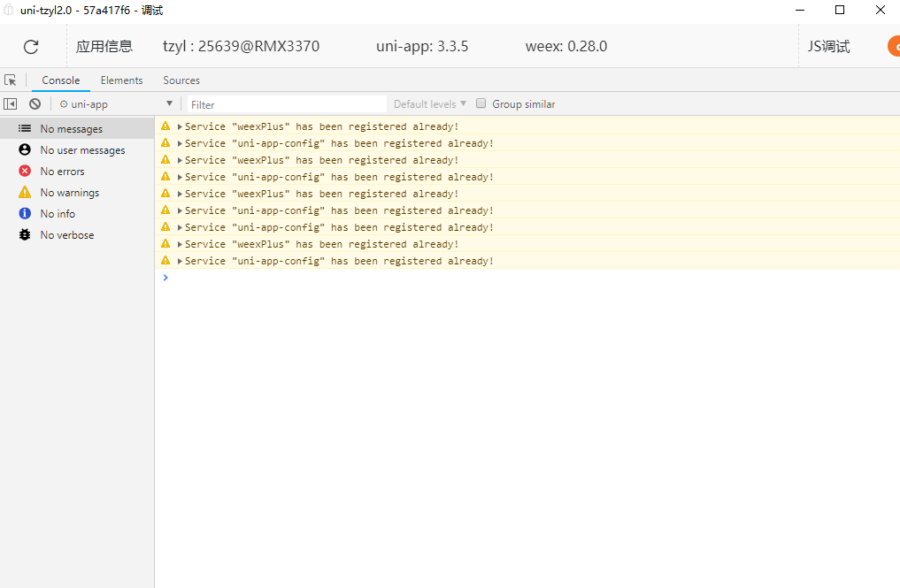Select No warnings filter
This screenshot has height=588, width=900.
[x=78, y=192]
